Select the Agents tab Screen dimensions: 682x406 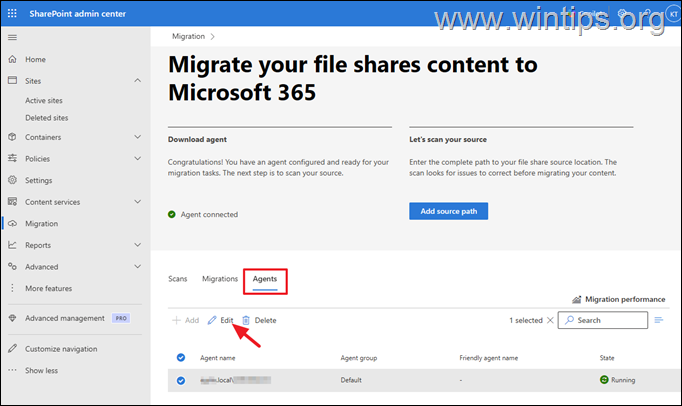(265, 279)
